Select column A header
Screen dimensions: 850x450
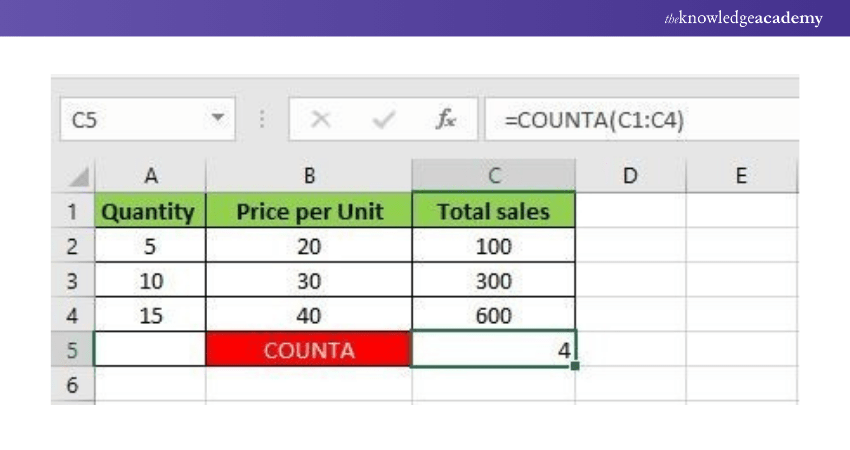[x=151, y=176]
